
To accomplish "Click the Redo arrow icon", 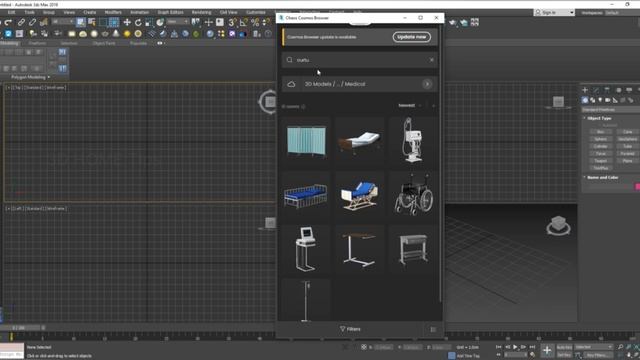I will click(8, 22).
